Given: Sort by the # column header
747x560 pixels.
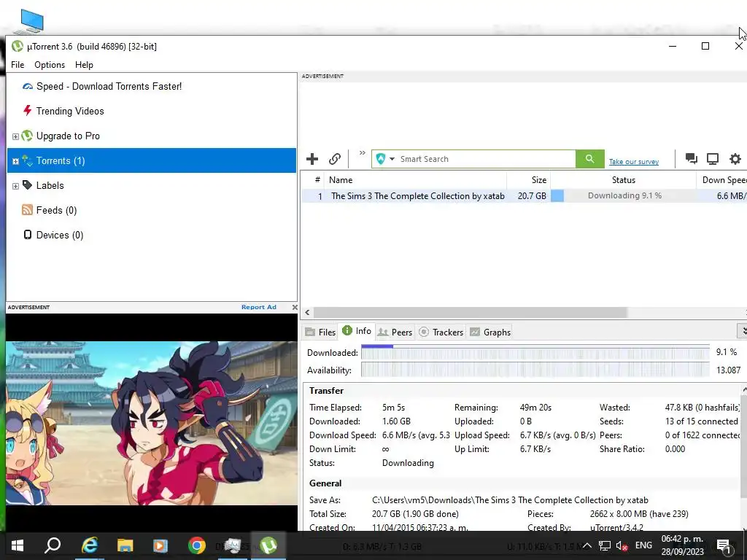Looking at the screenshot, I should coord(317,180).
